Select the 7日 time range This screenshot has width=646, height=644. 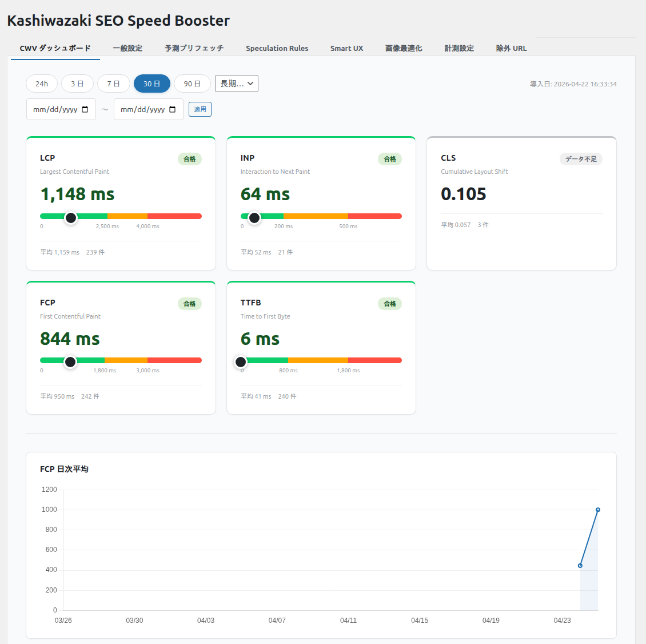tap(113, 84)
